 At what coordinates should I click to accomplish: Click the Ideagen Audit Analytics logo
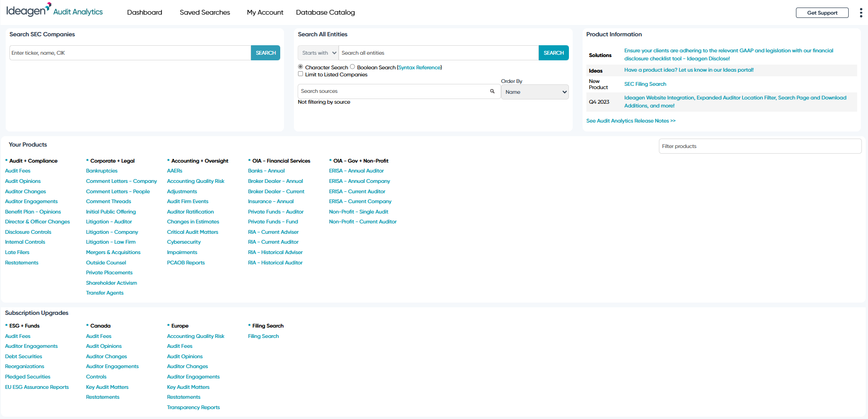(x=54, y=10)
